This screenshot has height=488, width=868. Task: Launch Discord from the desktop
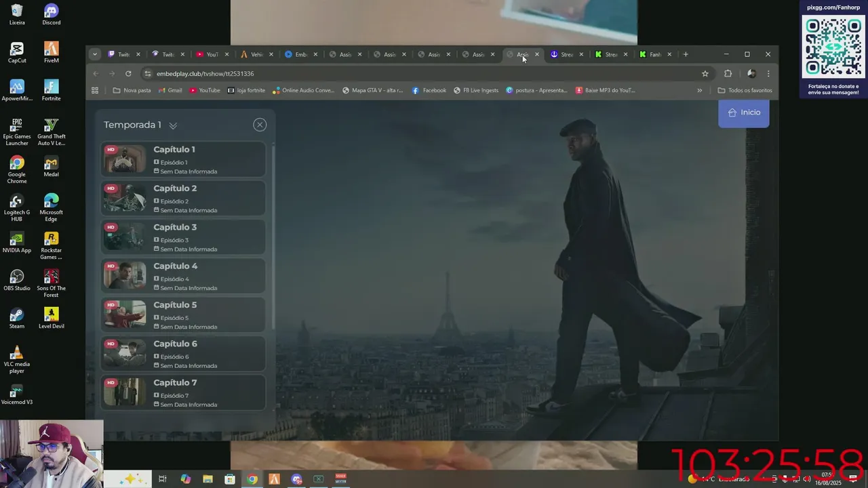click(51, 14)
